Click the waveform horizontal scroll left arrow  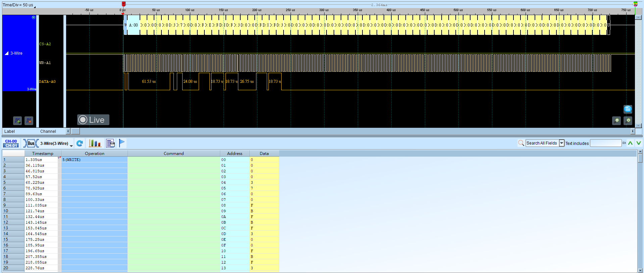click(x=68, y=131)
